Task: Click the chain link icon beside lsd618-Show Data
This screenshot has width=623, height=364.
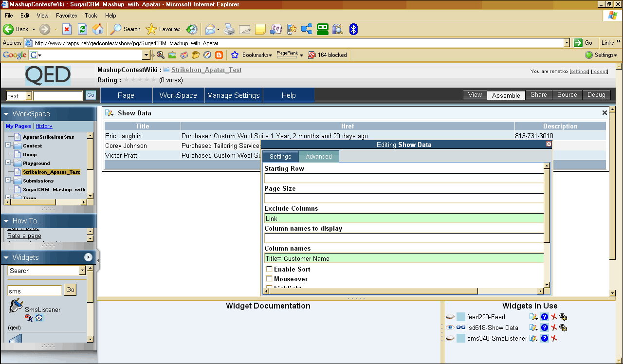Action: tap(461, 328)
